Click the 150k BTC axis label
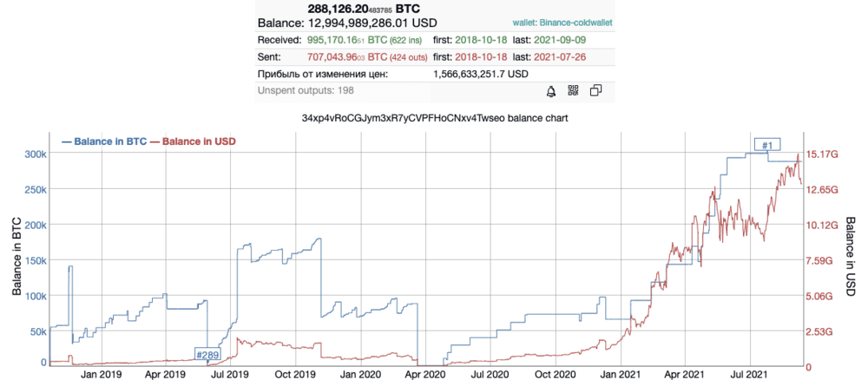The image size is (868, 380). (35, 260)
